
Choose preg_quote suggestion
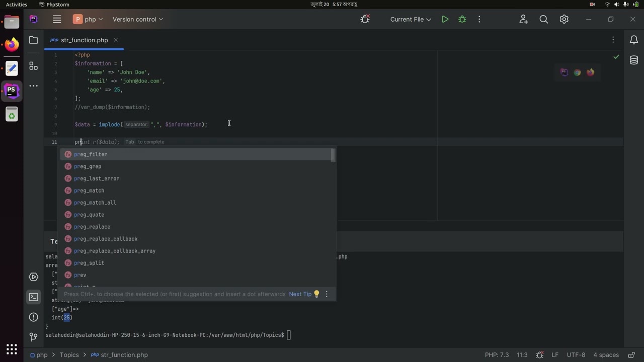195,215
